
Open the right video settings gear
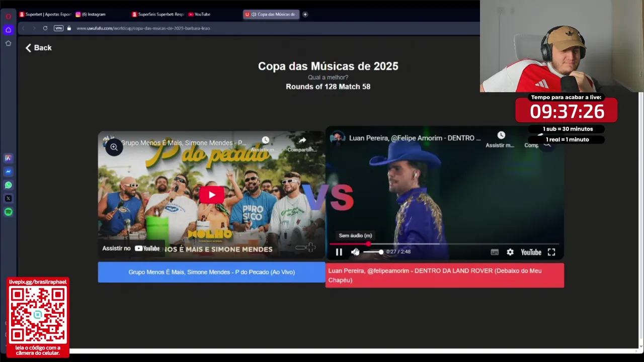pos(510,252)
